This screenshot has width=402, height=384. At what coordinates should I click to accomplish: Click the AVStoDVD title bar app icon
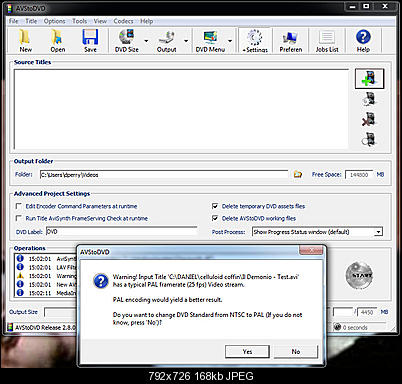point(10,8)
